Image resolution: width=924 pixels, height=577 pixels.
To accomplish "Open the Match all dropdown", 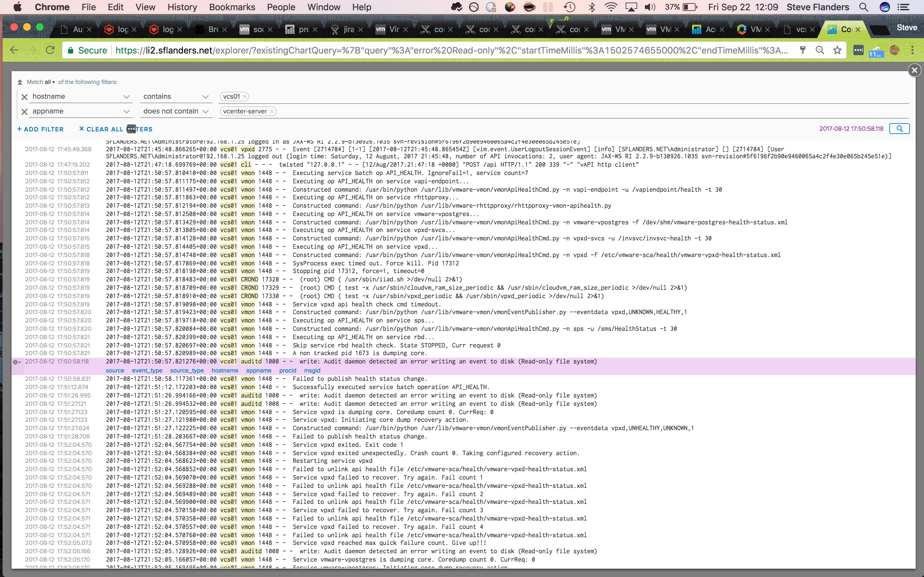I will [x=50, y=82].
